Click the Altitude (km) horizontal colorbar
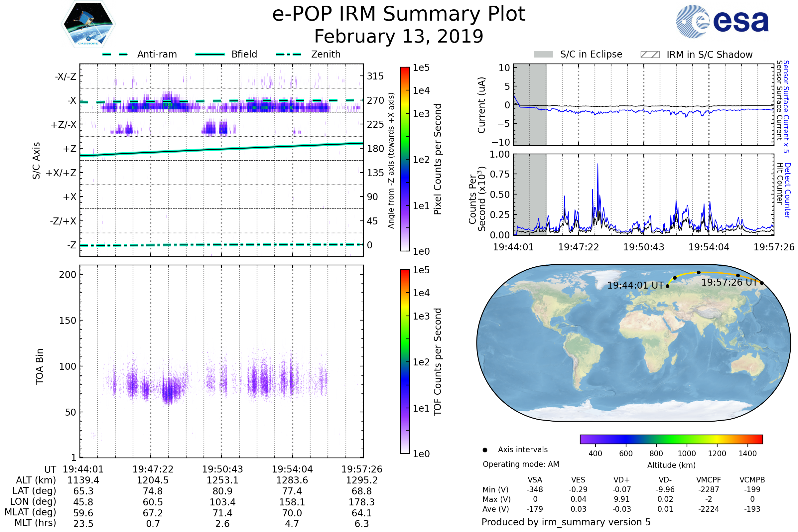 671,439
